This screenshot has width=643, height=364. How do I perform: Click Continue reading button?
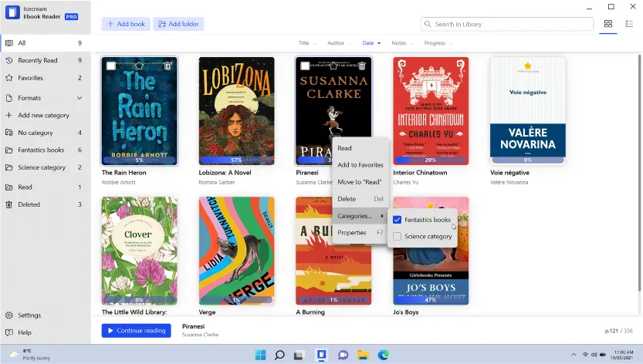click(x=136, y=330)
